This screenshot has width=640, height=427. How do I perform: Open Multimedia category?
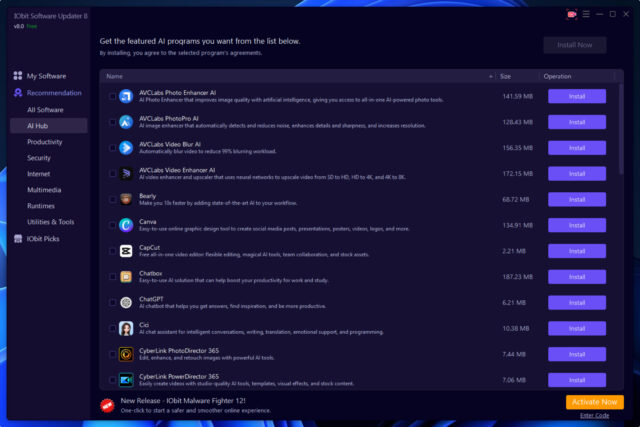[44, 190]
